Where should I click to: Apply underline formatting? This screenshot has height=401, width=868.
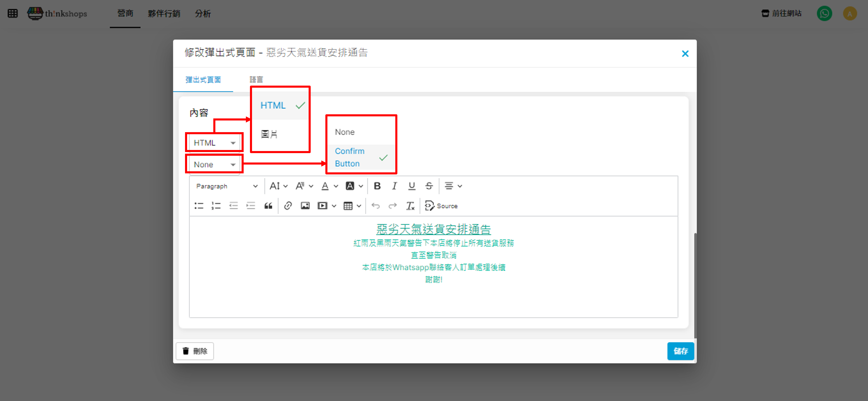[x=411, y=186]
